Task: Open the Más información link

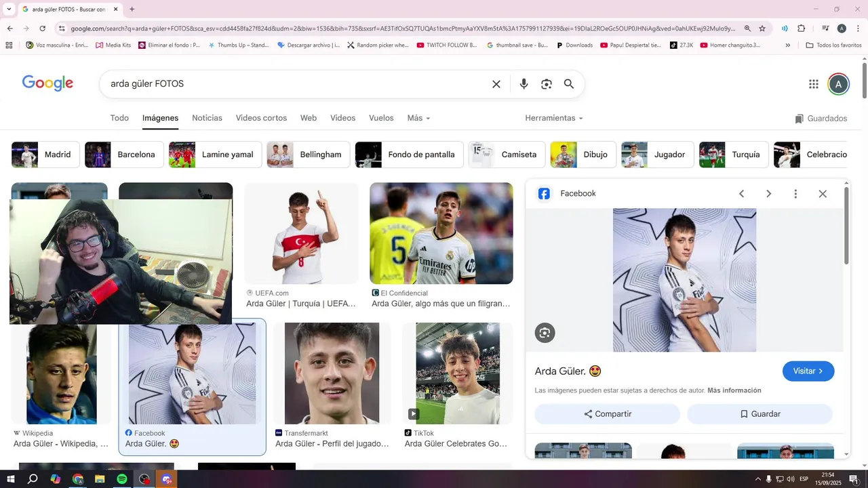Action: coord(734,390)
